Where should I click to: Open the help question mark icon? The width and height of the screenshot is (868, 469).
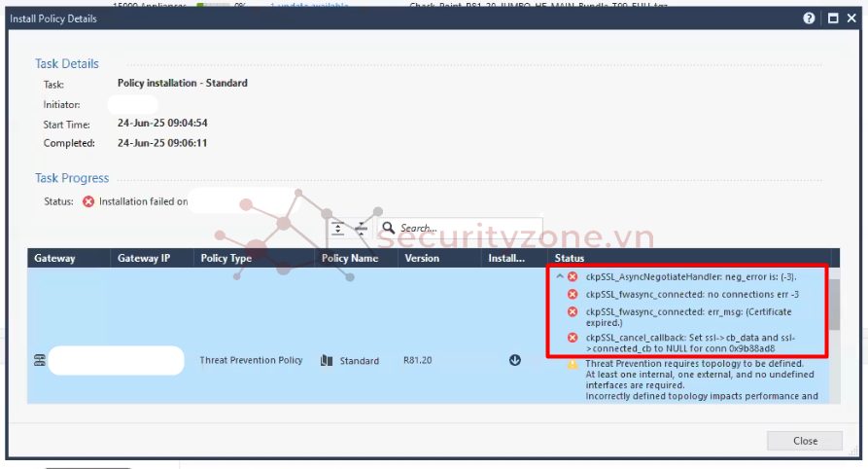click(809, 18)
